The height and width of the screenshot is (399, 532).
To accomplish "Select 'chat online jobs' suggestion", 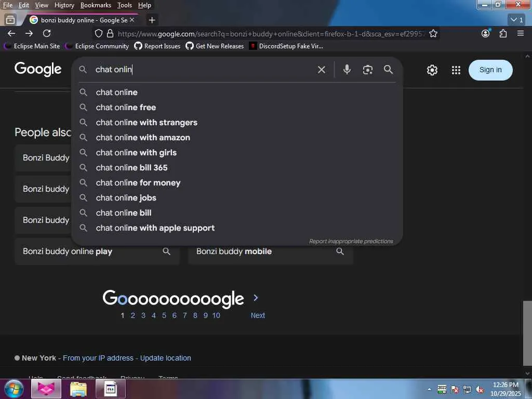I will [x=237, y=198].
